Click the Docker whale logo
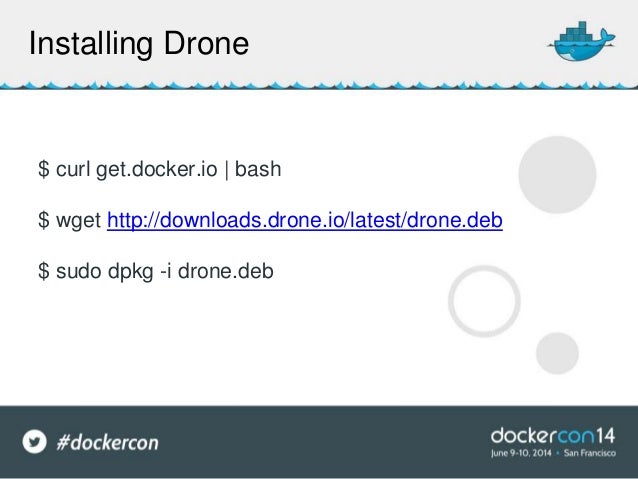 click(x=581, y=41)
